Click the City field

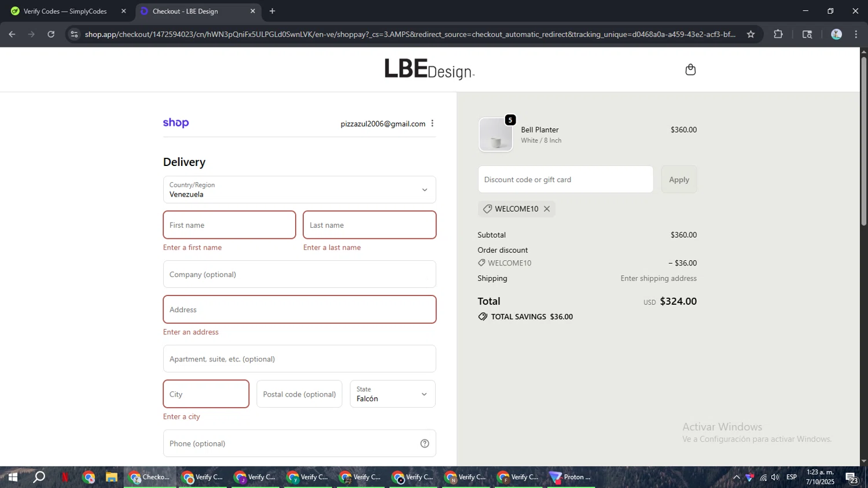coord(206,394)
